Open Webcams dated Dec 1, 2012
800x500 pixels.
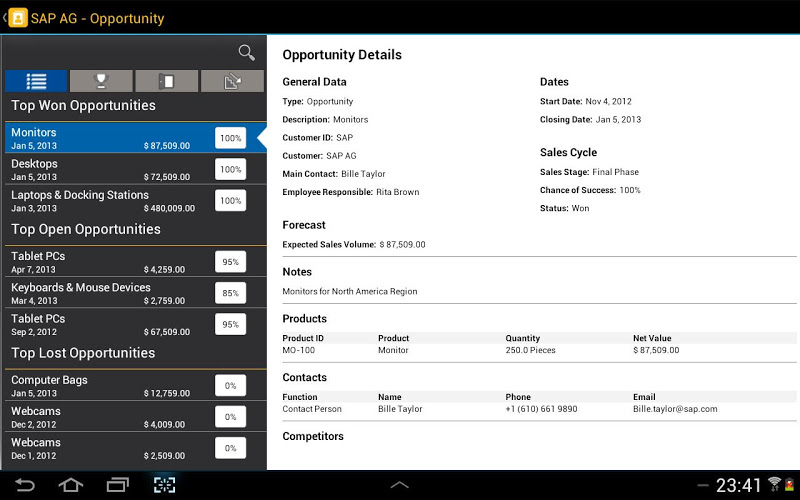coord(135,448)
